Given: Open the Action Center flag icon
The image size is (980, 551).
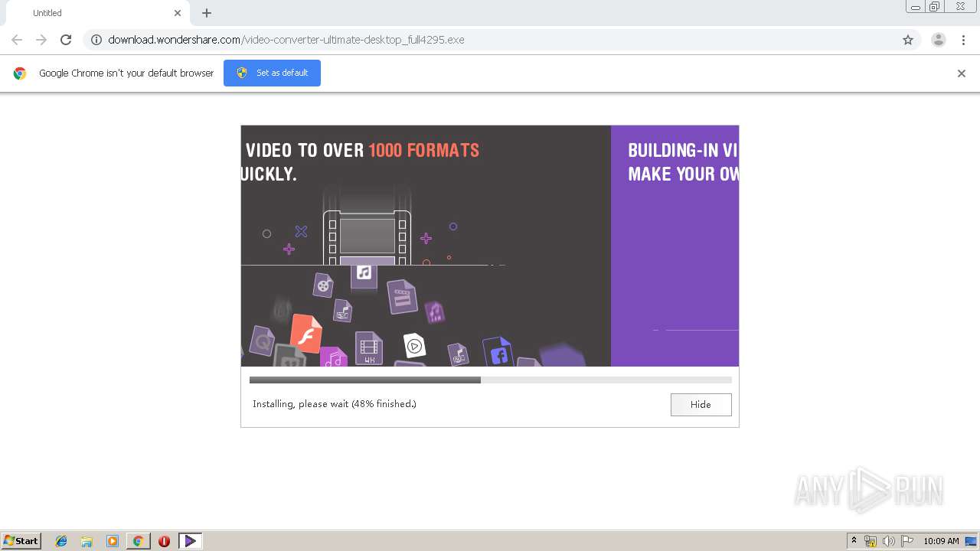Looking at the screenshot, I should [907, 541].
